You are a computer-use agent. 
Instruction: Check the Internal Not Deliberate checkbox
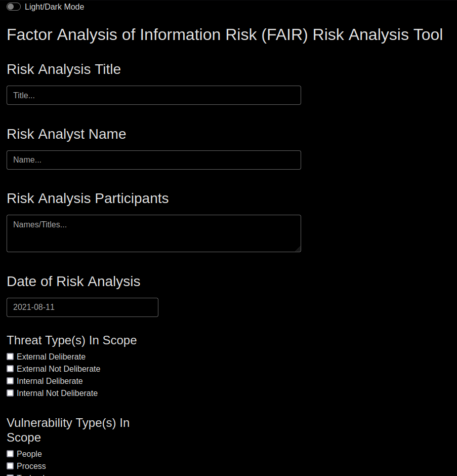coord(10,393)
